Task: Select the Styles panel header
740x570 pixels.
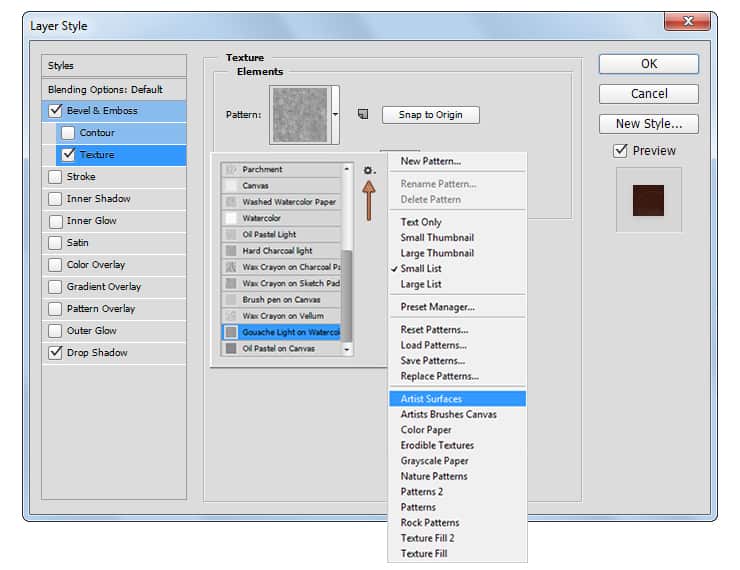Action: point(114,66)
